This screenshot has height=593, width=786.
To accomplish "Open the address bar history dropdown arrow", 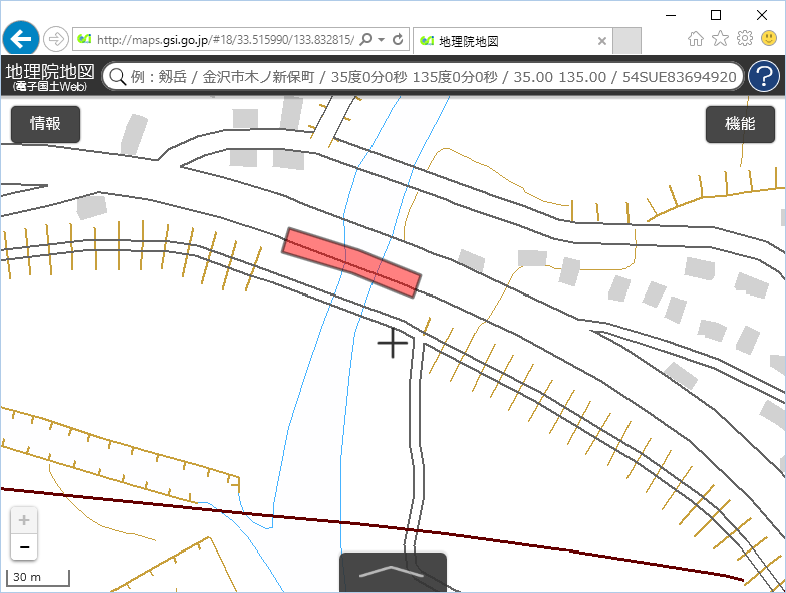I will pos(381,40).
